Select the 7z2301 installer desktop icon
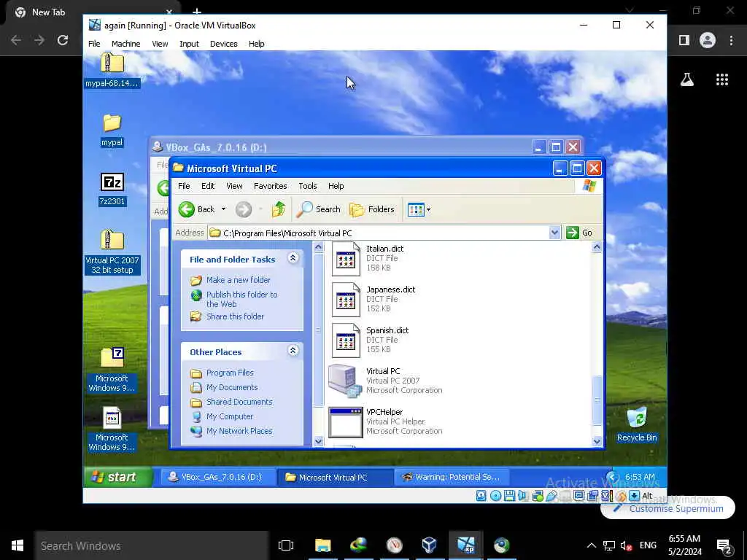The height and width of the screenshot is (560, 747). tap(112, 189)
